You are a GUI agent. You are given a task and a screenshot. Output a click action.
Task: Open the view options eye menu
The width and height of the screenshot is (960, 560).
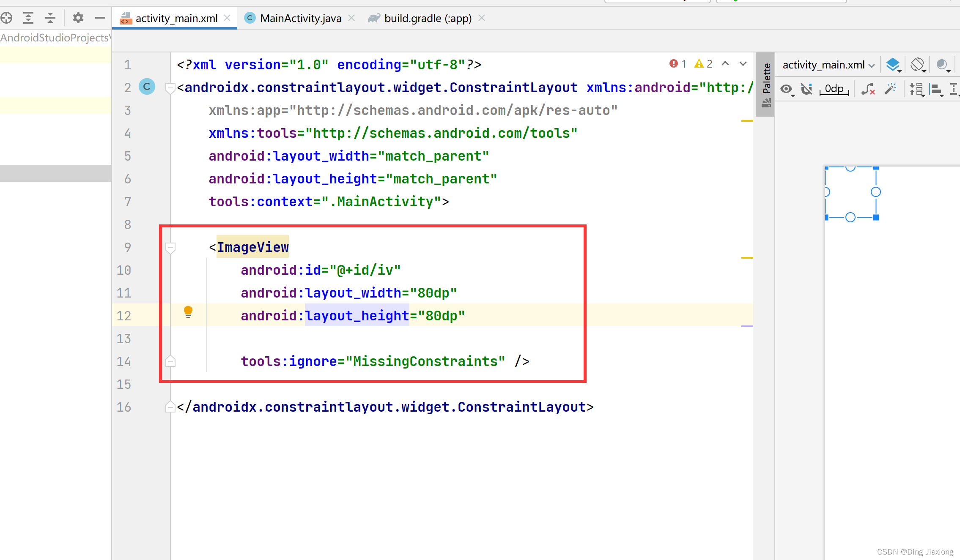[x=787, y=89]
